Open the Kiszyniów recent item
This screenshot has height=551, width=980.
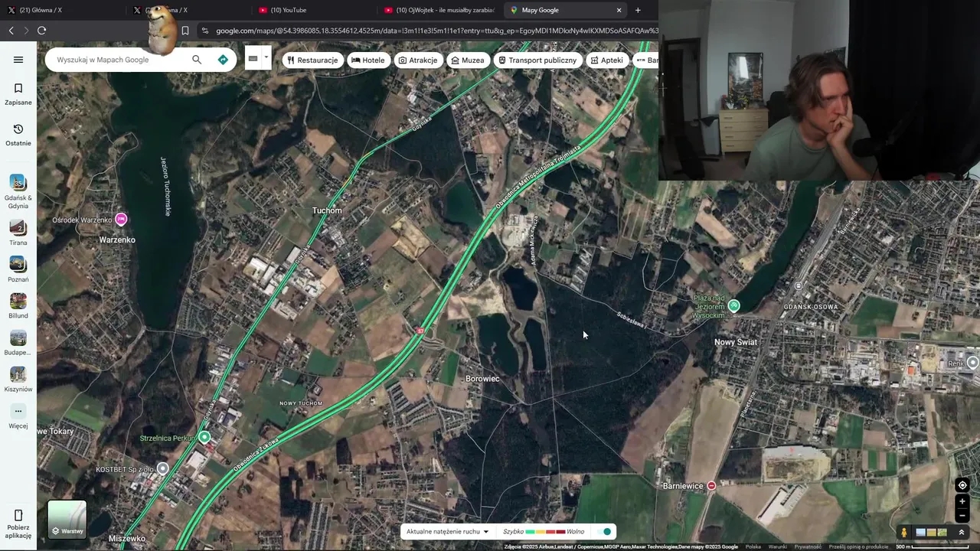click(18, 380)
